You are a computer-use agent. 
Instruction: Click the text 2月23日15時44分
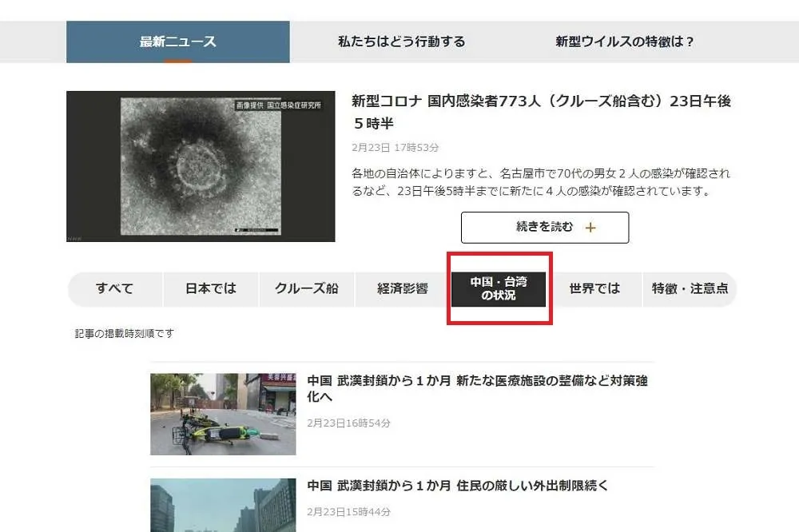click(x=348, y=511)
